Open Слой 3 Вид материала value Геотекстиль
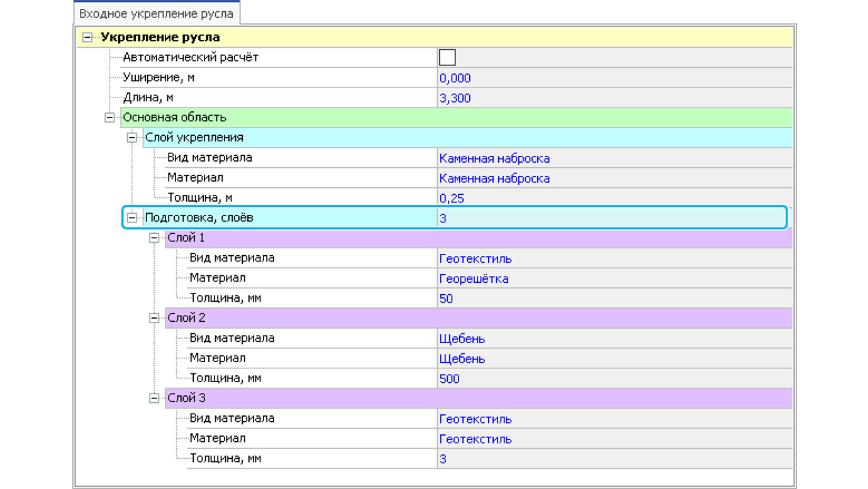This screenshot has width=868, height=489. [x=615, y=419]
